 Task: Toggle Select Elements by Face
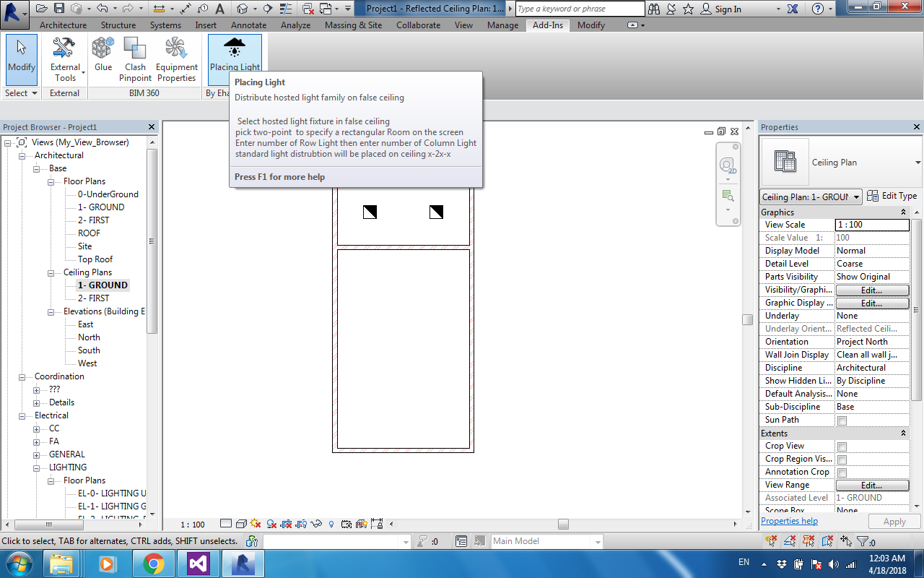click(827, 541)
